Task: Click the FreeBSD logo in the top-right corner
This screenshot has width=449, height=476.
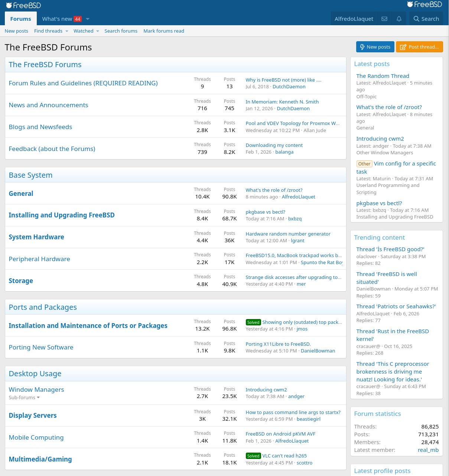Action: (424, 4)
